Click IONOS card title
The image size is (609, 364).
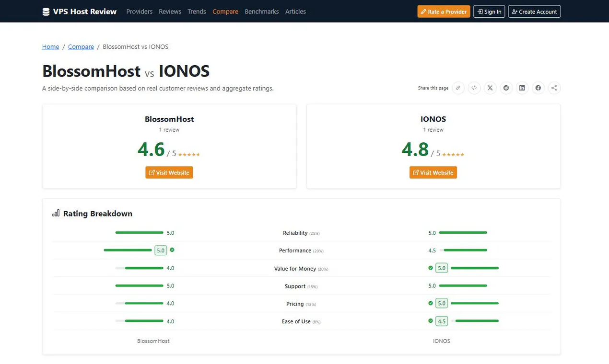coord(433,119)
